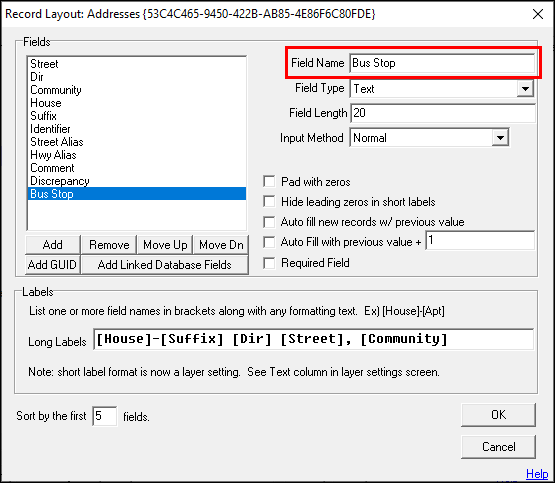
Task: Remove the selected field
Action: pos(109,245)
